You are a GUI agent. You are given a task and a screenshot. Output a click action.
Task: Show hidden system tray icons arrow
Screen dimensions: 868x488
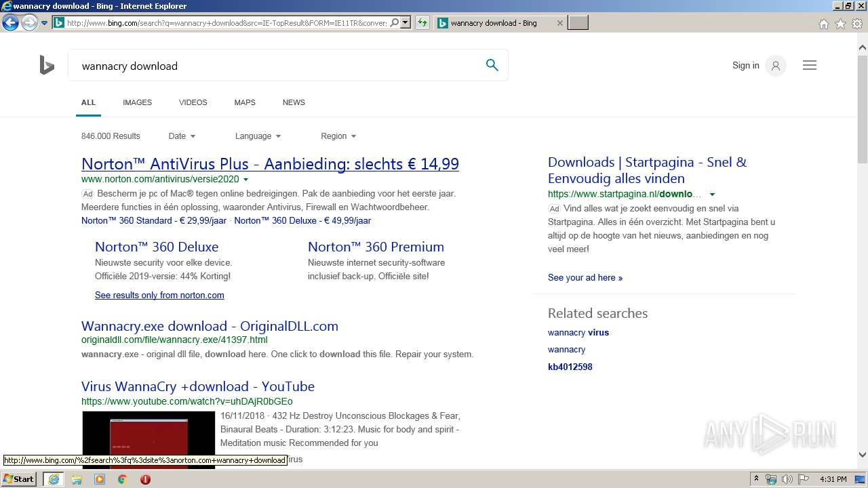click(x=756, y=479)
